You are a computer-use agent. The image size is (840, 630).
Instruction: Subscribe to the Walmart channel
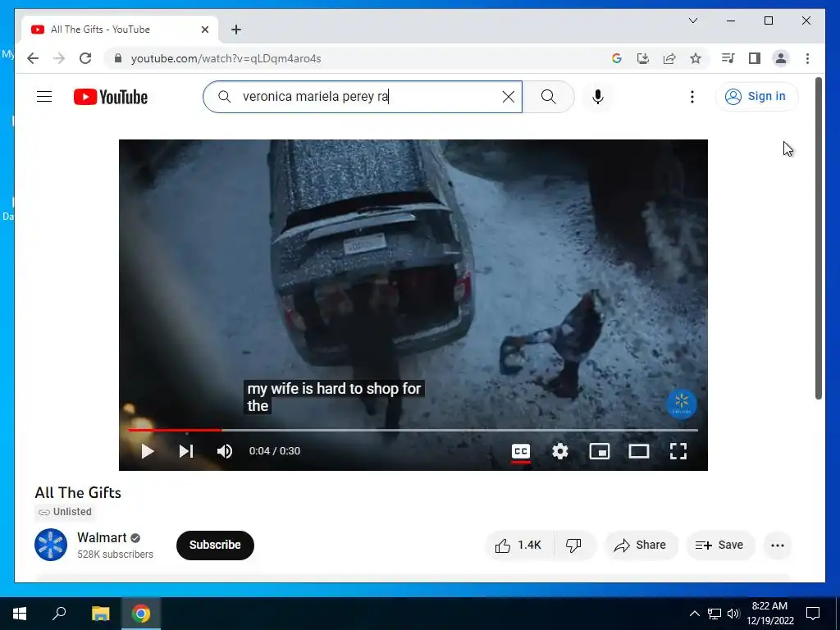(215, 545)
